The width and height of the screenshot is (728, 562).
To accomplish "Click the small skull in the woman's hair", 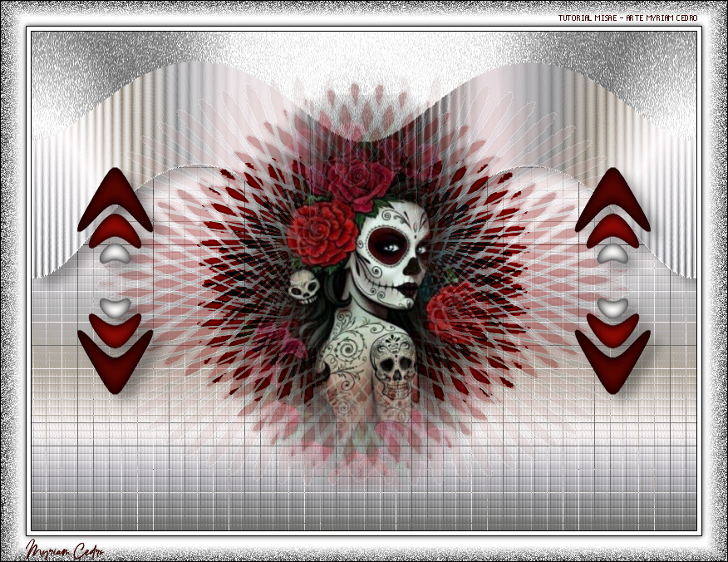I will (303, 286).
